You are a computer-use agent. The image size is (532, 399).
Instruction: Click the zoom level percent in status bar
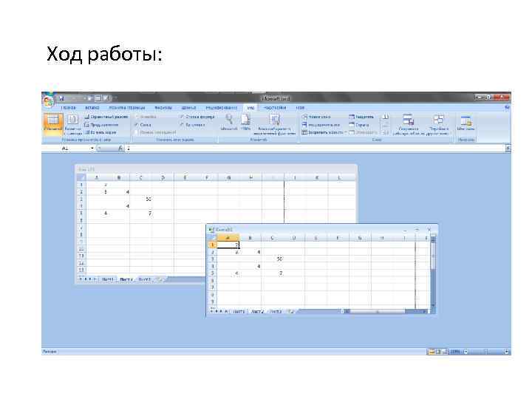tap(454, 352)
